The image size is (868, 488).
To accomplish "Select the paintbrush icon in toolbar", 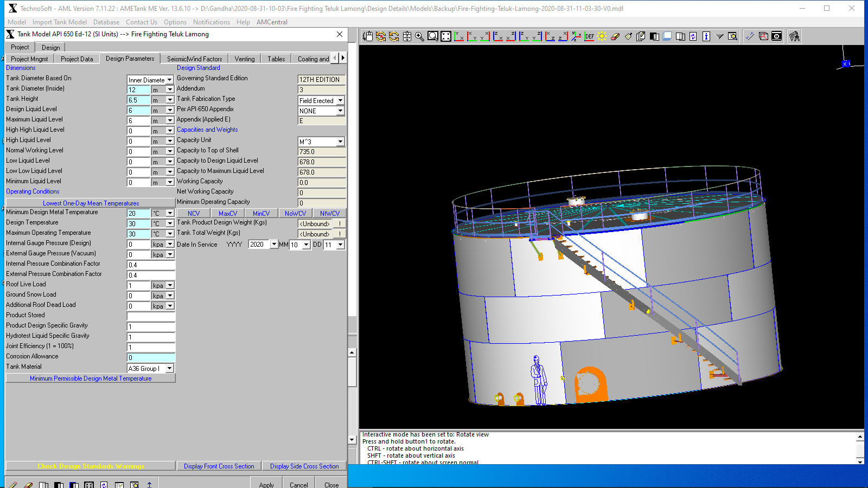I will click(628, 36).
